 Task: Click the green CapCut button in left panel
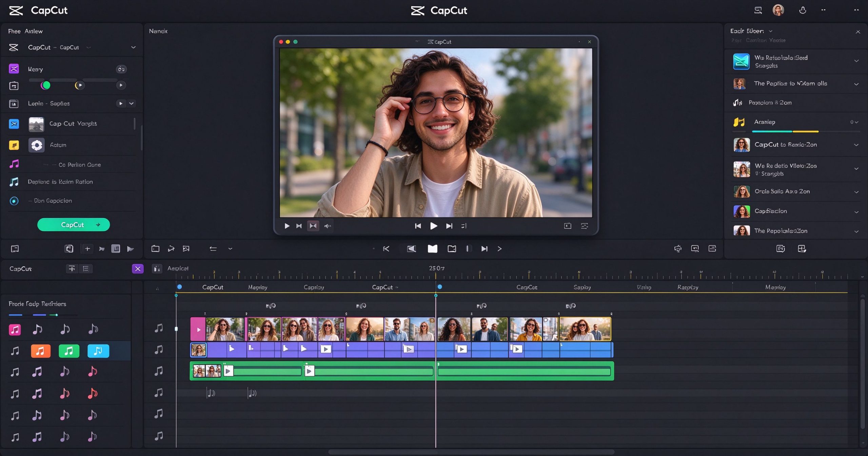pyautogui.click(x=73, y=225)
